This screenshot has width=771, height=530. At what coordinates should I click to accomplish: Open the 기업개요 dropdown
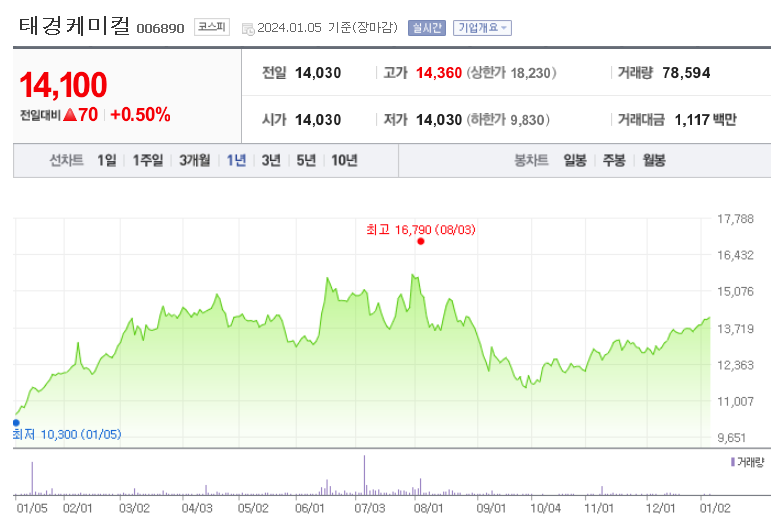pos(482,28)
